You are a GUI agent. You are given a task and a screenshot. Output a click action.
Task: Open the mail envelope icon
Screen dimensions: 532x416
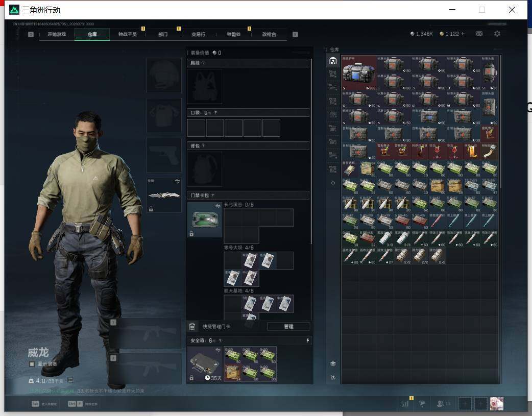pyautogui.click(x=479, y=34)
